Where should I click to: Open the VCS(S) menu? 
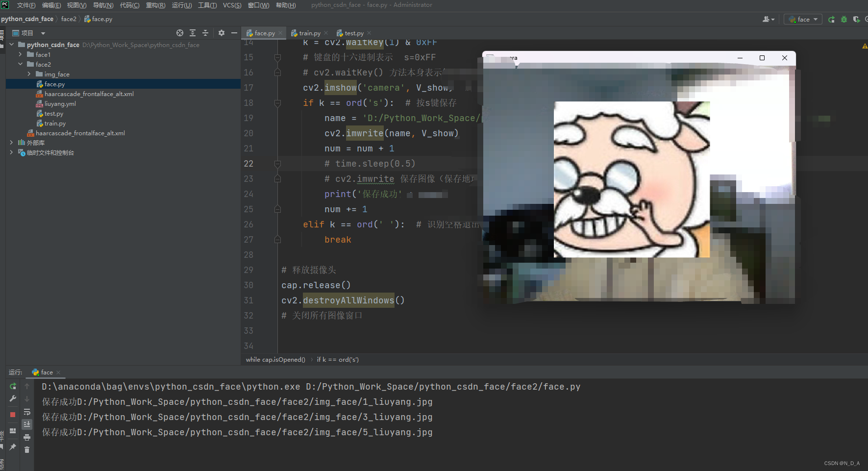[232, 5]
